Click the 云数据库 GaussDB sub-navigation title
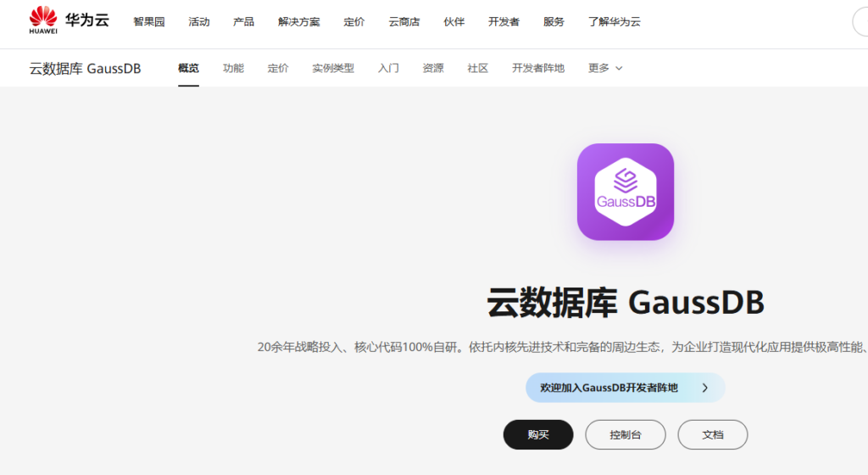Image resolution: width=868 pixels, height=475 pixels. coord(86,69)
